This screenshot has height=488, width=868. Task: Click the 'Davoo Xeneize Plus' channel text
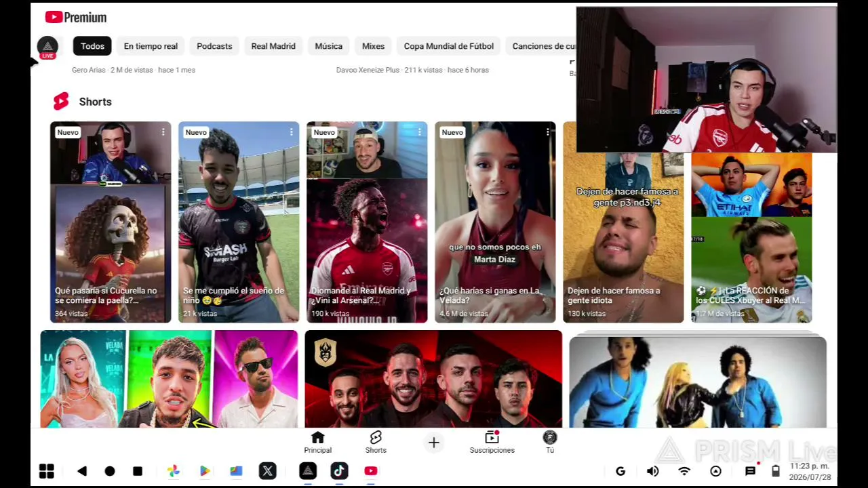[x=368, y=70]
